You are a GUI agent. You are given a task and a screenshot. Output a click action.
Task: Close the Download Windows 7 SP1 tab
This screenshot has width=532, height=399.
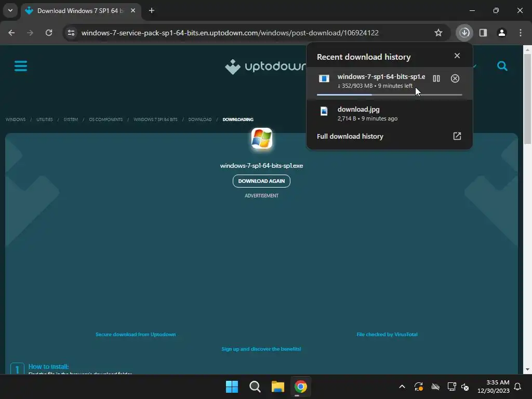click(133, 11)
